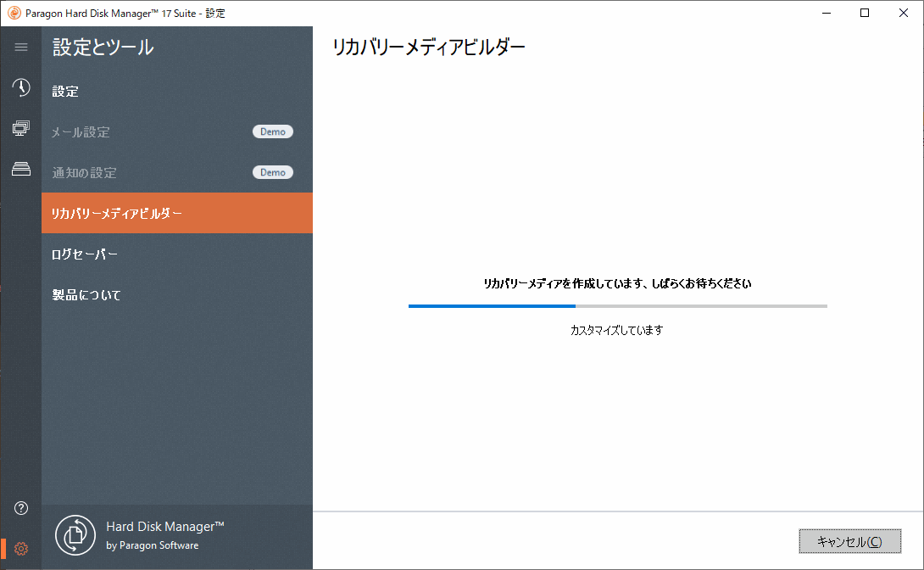Select the 設定 settings entry

[65, 91]
